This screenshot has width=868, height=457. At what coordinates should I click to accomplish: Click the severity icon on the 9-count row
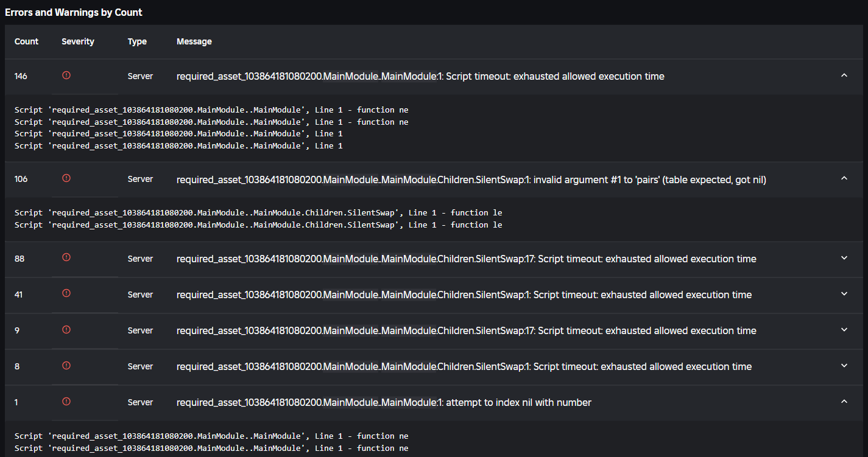pos(66,329)
